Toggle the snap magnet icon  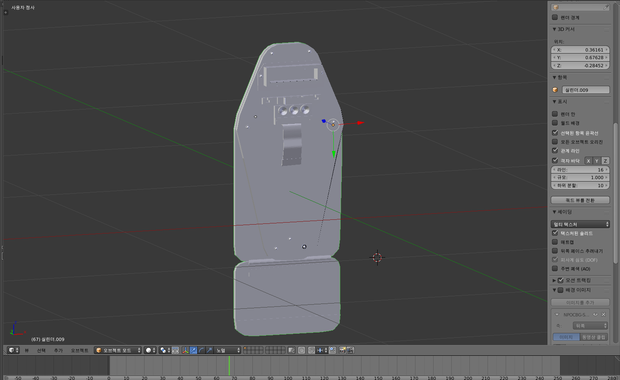click(312, 350)
